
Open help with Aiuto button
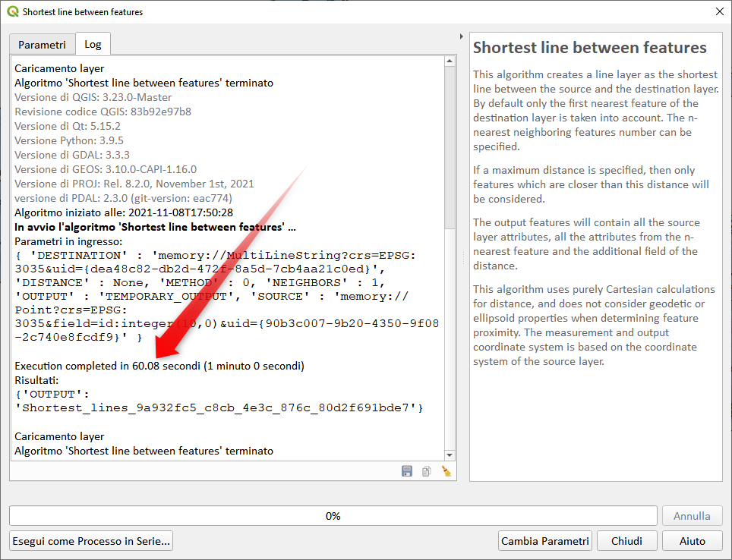point(692,541)
